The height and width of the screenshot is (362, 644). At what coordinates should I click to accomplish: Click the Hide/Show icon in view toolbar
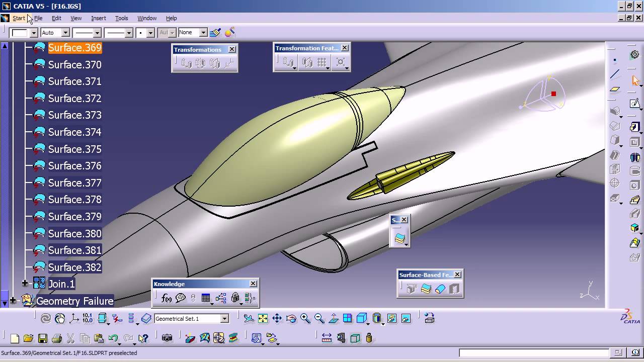(391, 318)
